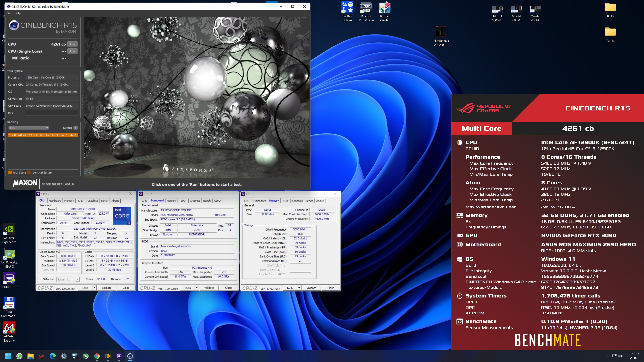Expand Tools dropdown arrow in first CPU-Z
This screenshot has width=644, height=362.
pos(94,288)
